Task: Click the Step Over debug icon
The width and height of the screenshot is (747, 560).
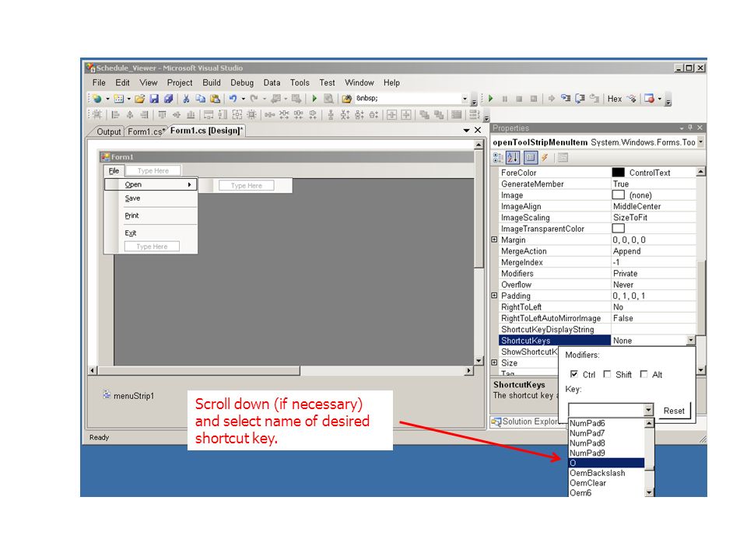Action: [580, 99]
